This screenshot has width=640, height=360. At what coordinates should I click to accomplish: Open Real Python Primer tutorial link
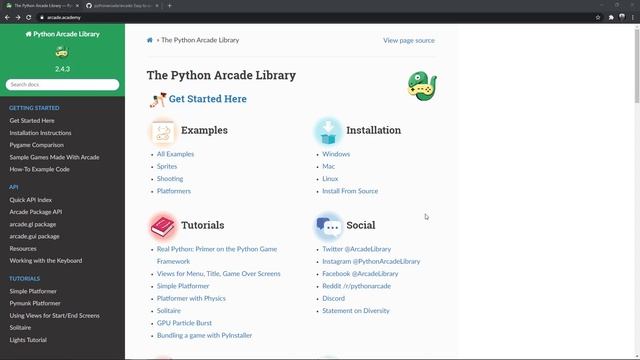[217, 255]
